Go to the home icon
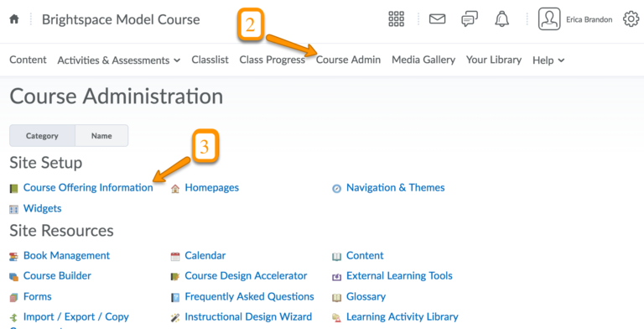Image resolution: width=644 pixels, height=329 pixels. (14, 19)
